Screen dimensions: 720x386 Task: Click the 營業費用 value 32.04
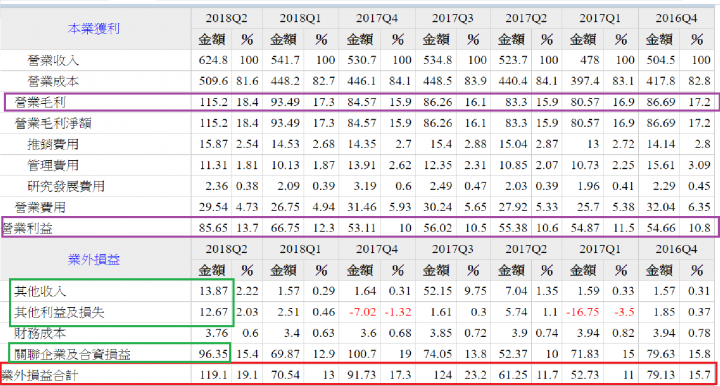[x=661, y=207]
